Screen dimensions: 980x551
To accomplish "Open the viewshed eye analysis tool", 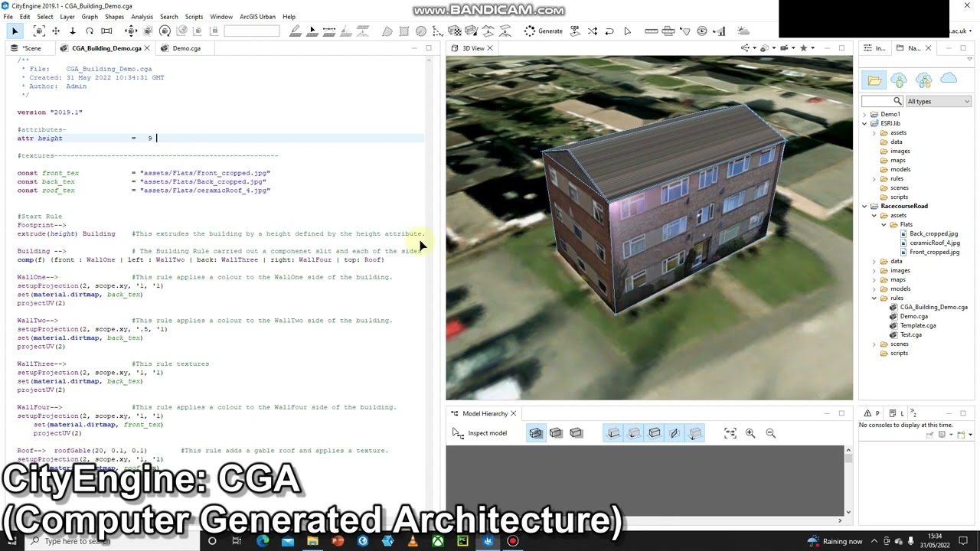I will click(702, 31).
